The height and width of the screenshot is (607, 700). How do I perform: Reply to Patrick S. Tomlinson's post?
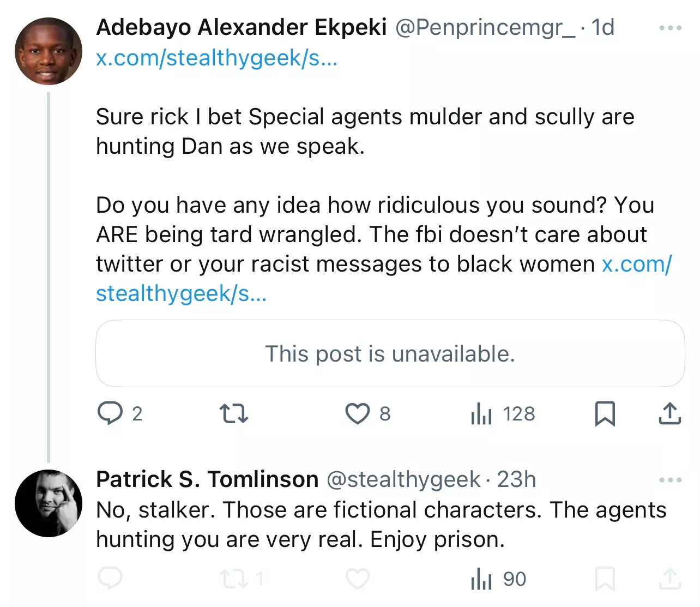click(x=111, y=579)
